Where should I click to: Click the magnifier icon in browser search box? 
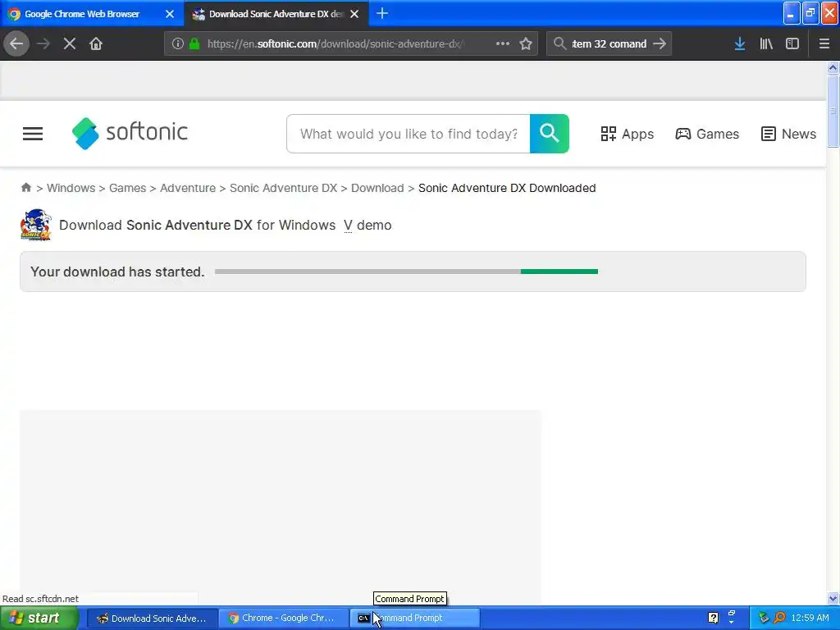559,43
